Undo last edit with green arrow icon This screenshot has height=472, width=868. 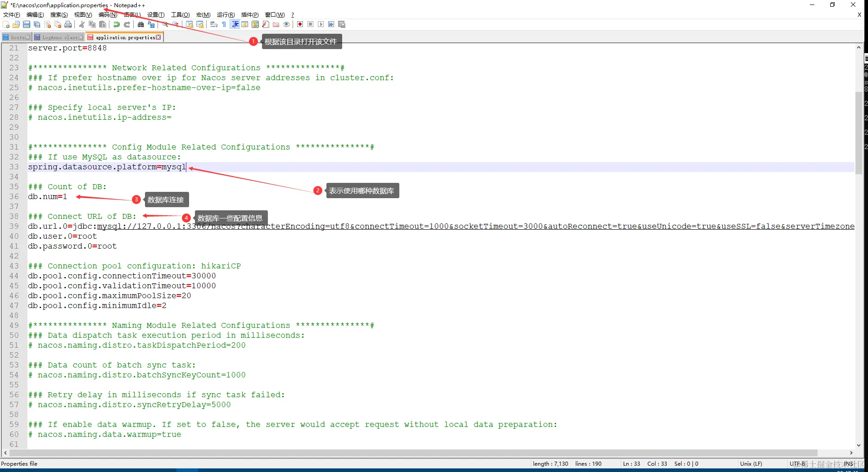[117, 24]
